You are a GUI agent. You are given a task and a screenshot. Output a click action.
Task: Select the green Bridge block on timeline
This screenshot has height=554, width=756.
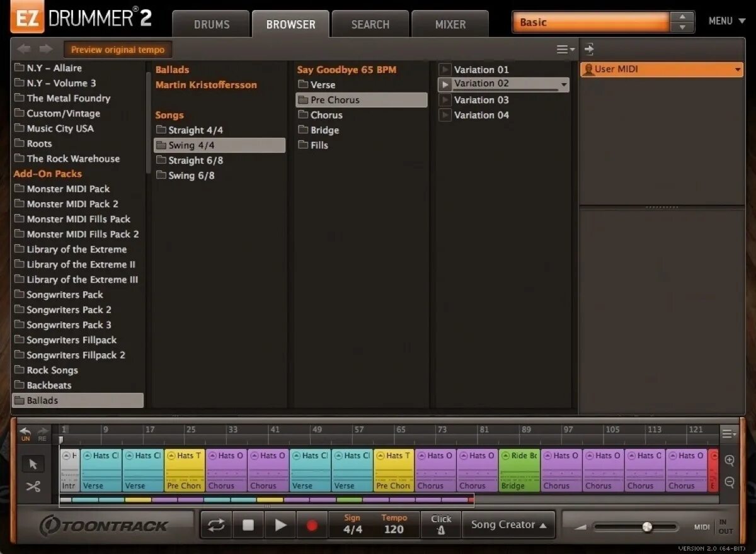519,470
